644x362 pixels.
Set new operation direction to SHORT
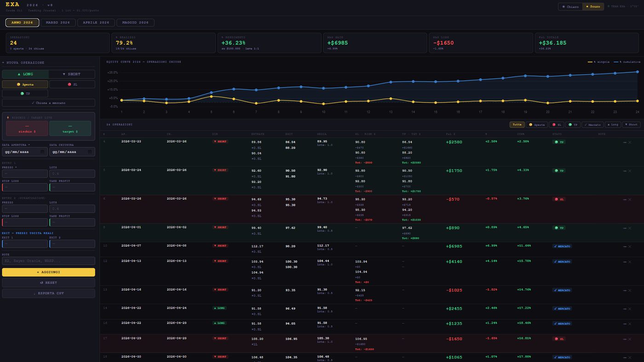click(x=71, y=74)
